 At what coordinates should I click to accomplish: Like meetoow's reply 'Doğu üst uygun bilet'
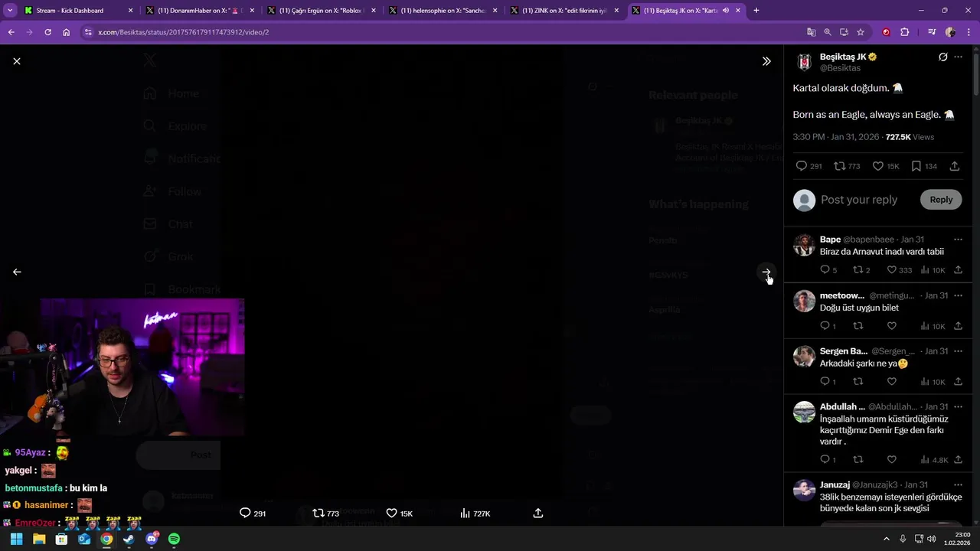pyautogui.click(x=891, y=326)
